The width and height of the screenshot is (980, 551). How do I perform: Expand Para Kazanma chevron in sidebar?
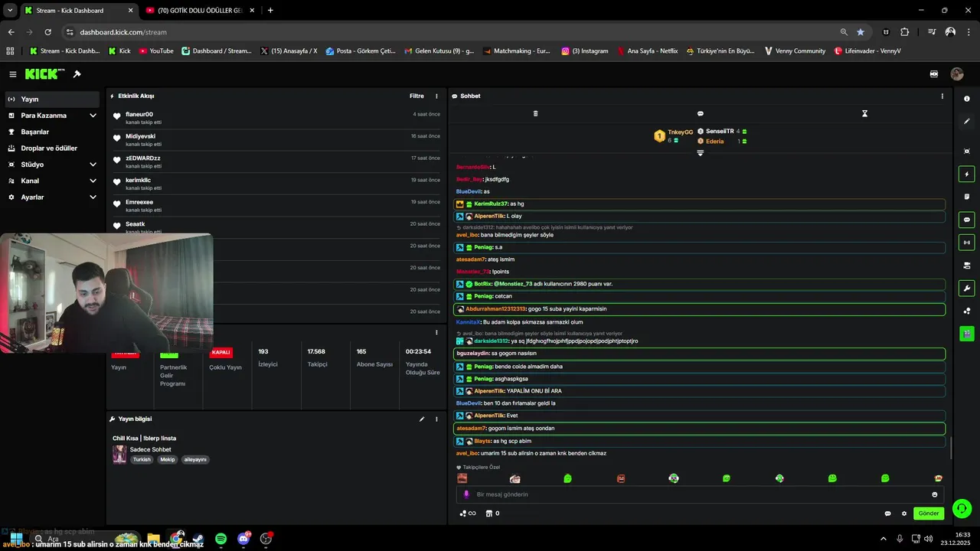click(93, 116)
